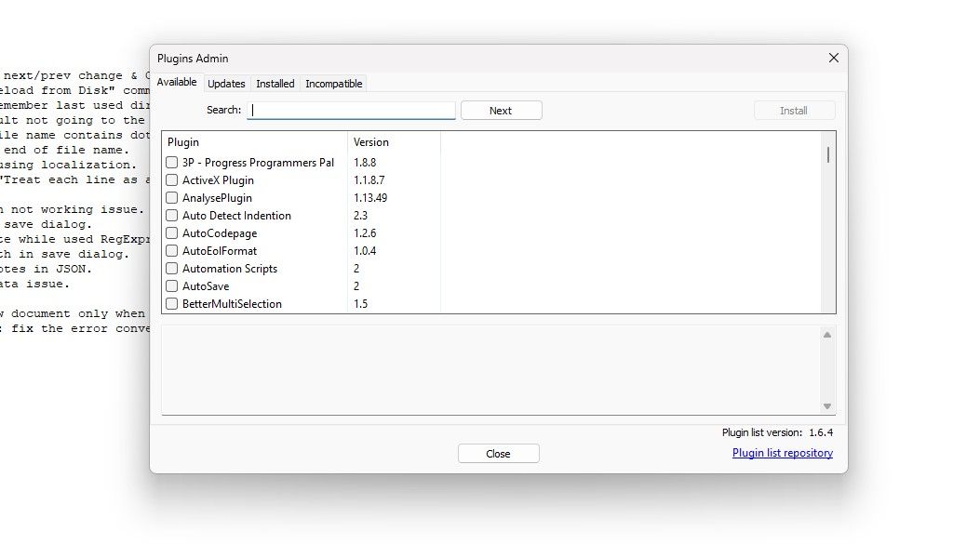Enable the AutoEolFormat plugin checkbox

[172, 250]
